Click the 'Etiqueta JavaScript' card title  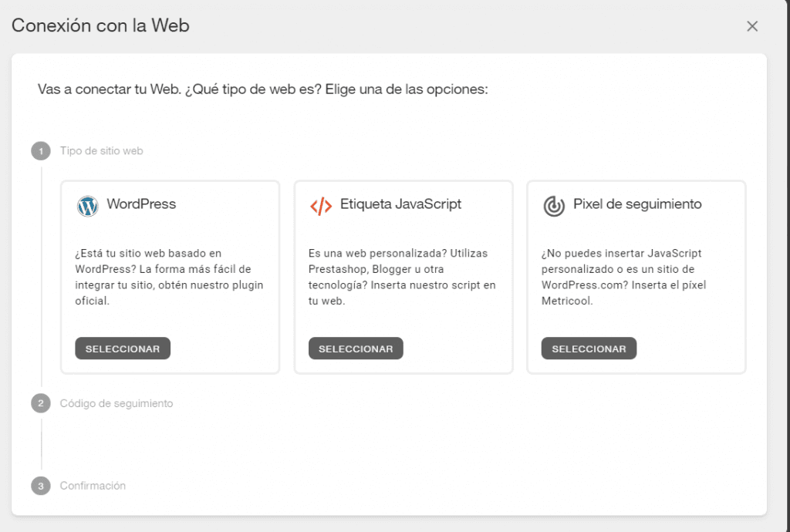[x=400, y=204]
